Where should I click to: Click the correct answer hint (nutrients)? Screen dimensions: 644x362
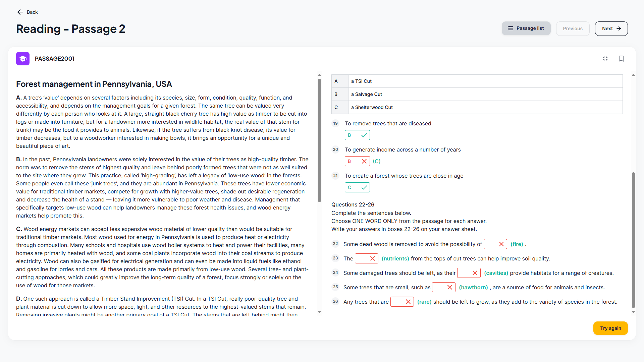click(x=395, y=258)
